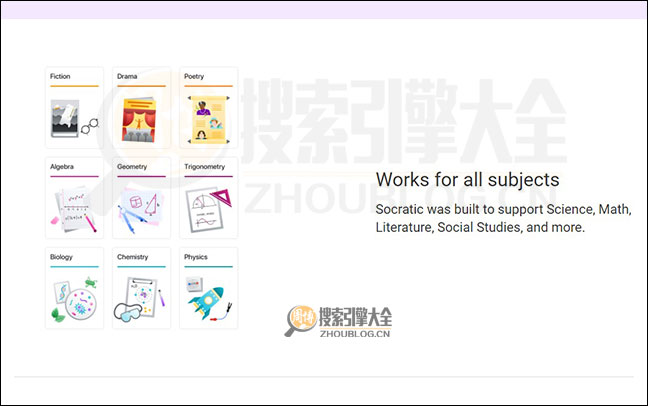This screenshot has height=406, width=648.
Task: Click the Trigonometry protractor illustration
Action: pyautogui.click(x=208, y=210)
